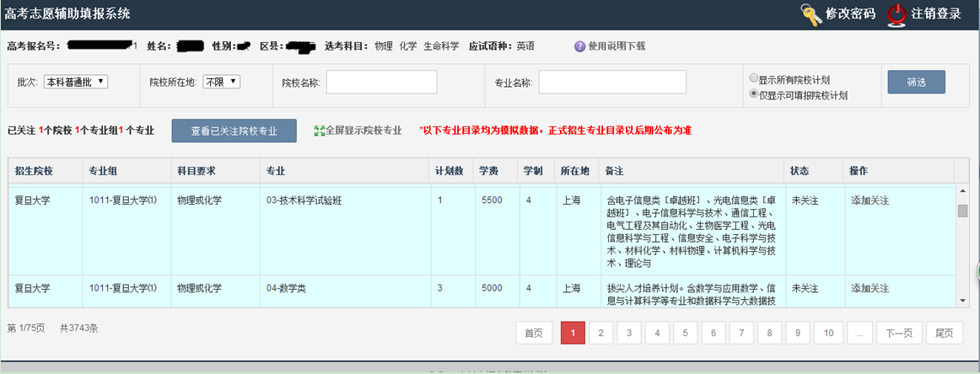Click 未关注 status in 数学类 row
The image size is (980, 374).
click(x=805, y=288)
